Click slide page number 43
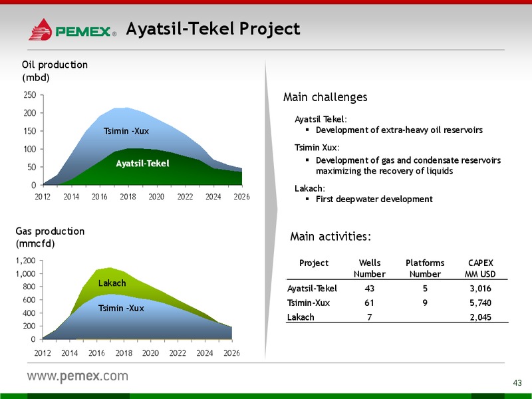This screenshot has width=532, height=399. point(517,383)
